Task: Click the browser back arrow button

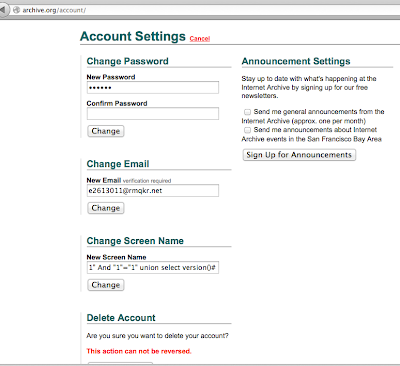Action: pos(4,10)
